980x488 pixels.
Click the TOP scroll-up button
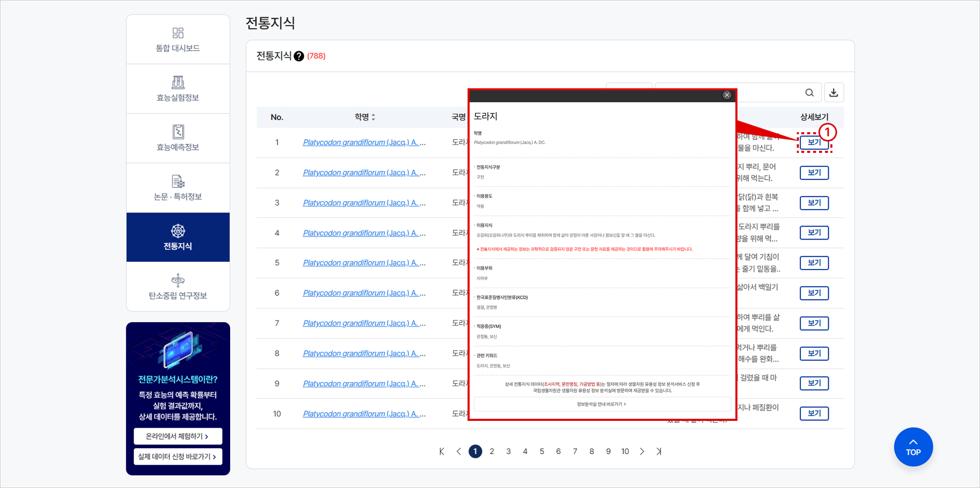point(913,447)
